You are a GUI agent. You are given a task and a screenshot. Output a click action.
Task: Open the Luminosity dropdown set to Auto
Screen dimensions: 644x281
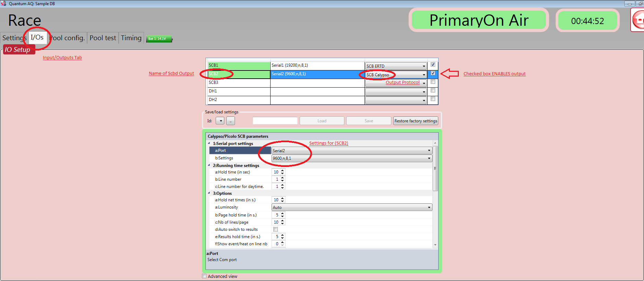[429, 207]
